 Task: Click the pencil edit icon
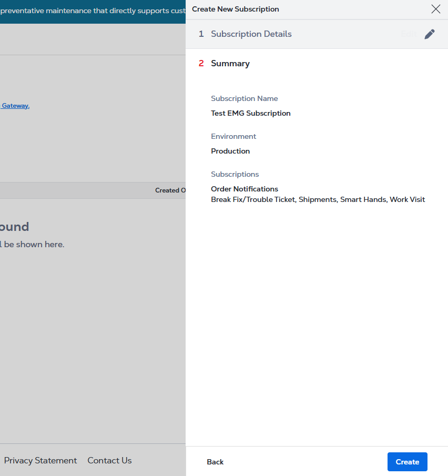click(x=430, y=34)
